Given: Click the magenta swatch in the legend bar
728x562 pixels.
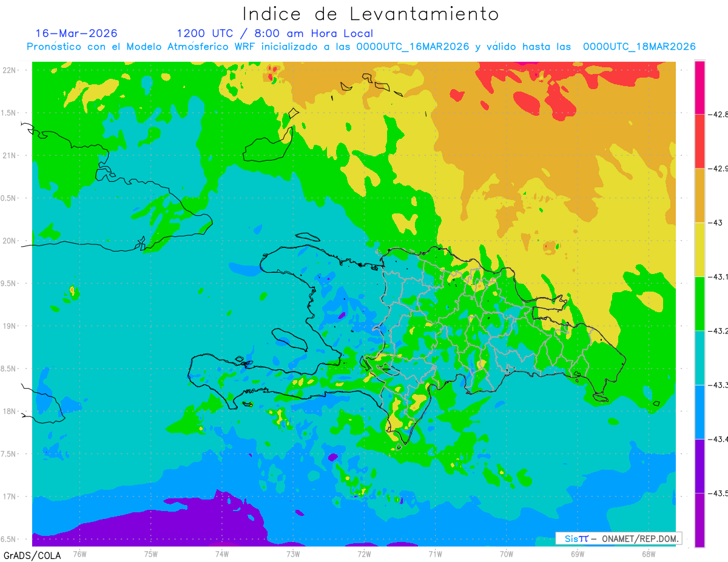Looking at the screenshot, I should pyautogui.click(x=699, y=87).
